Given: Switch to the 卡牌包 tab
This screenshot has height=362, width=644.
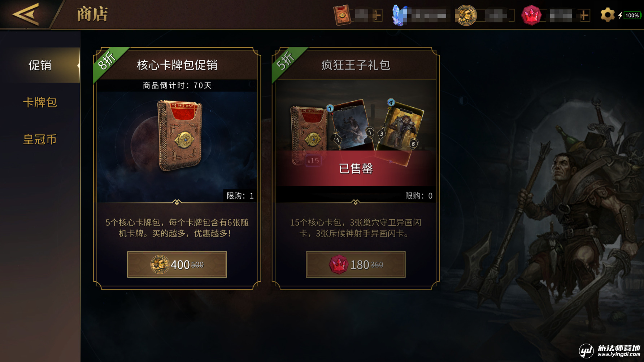Looking at the screenshot, I should point(40,102).
